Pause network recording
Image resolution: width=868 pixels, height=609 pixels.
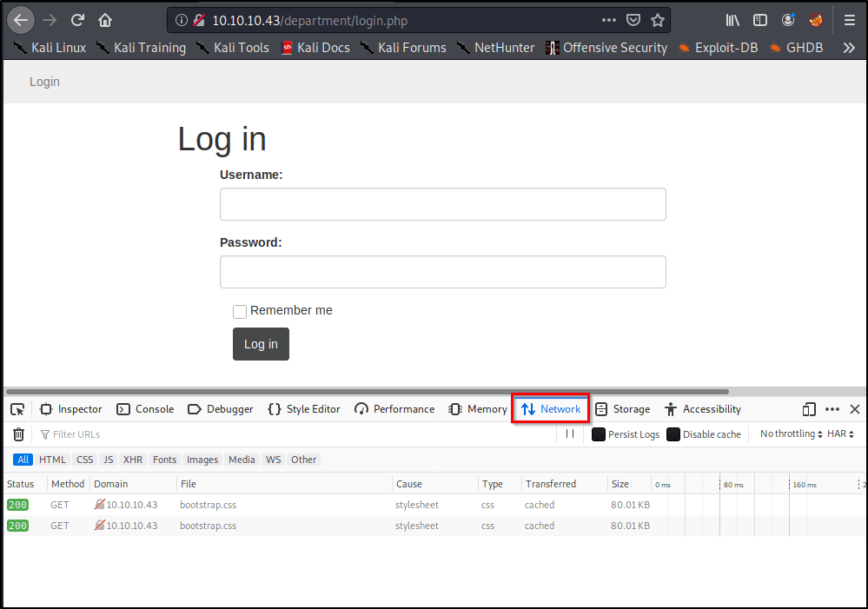570,434
